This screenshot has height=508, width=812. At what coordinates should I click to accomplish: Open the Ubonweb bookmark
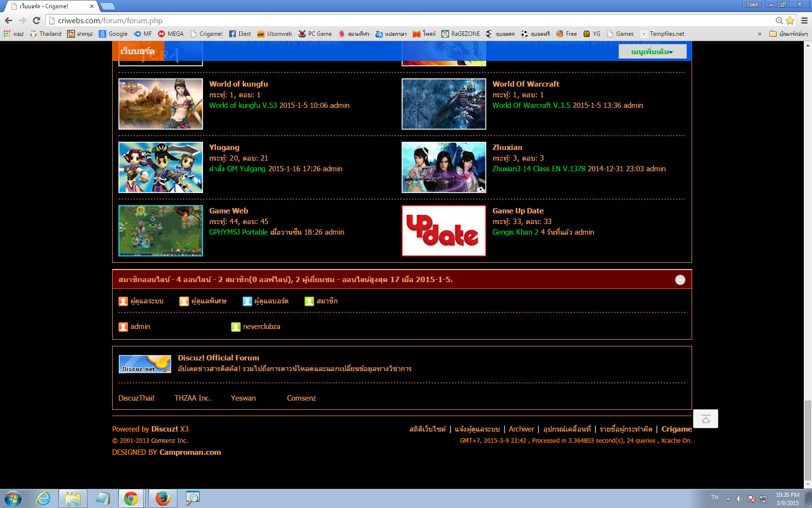(275, 34)
